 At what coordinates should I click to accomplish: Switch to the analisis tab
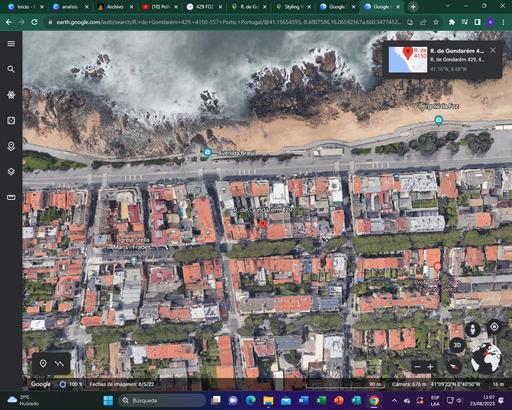(69, 7)
